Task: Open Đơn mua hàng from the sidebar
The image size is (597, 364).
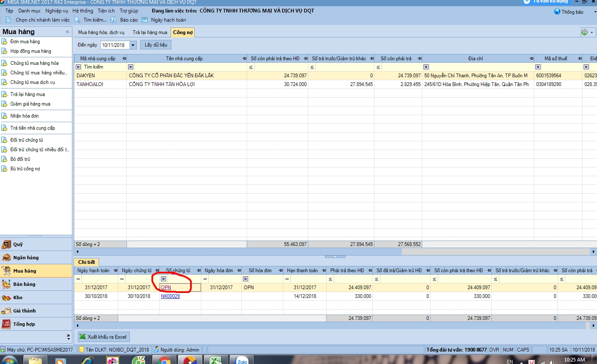Action: (x=25, y=42)
